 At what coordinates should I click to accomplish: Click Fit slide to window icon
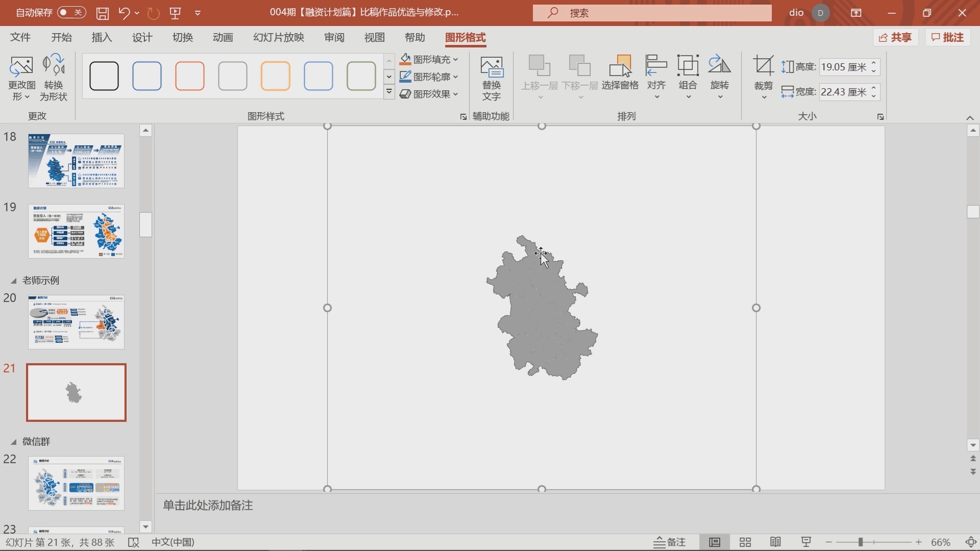tap(971, 542)
